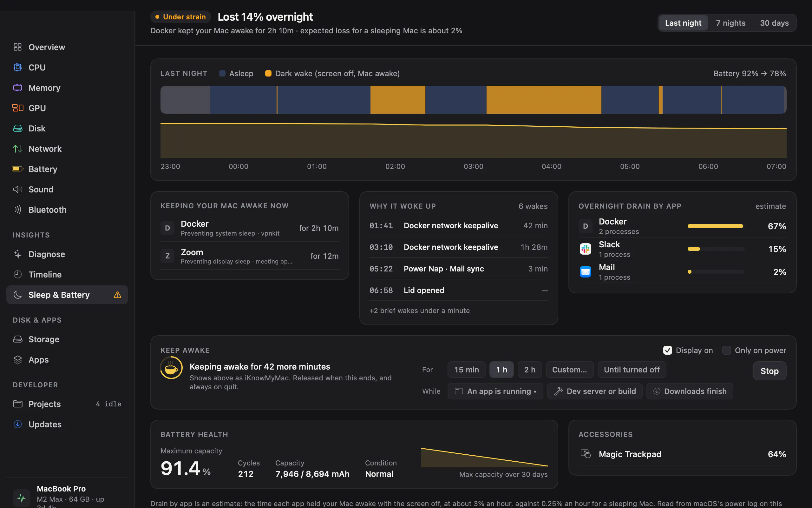Screen dimensions: 812x508
Task: Open the Custom... duration picker
Action: 569,370
